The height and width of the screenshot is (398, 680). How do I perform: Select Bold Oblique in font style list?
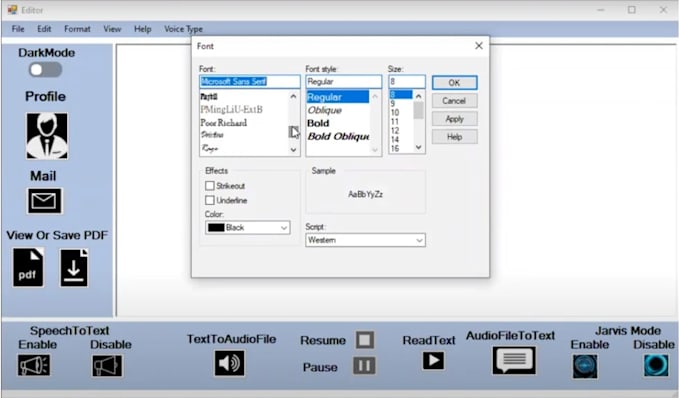tap(338, 137)
